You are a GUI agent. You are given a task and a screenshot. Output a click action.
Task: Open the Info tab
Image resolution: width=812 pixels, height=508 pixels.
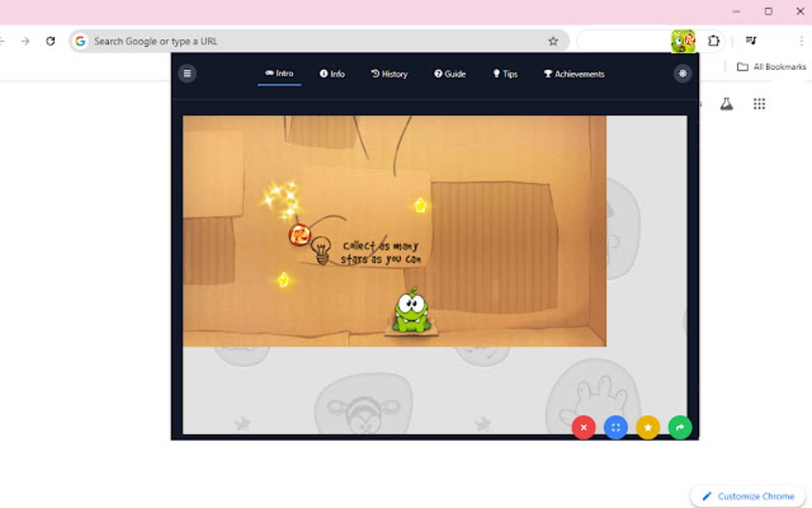(x=332, y=74)
